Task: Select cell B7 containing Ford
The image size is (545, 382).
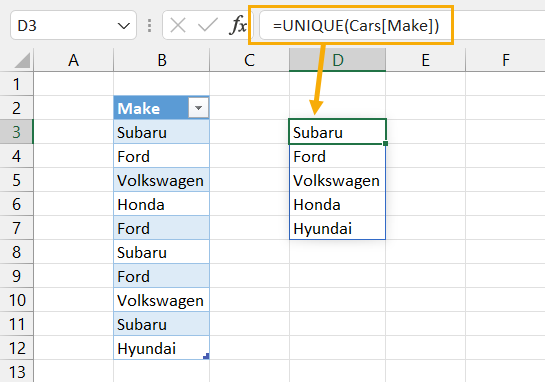Action: (162, 228)
